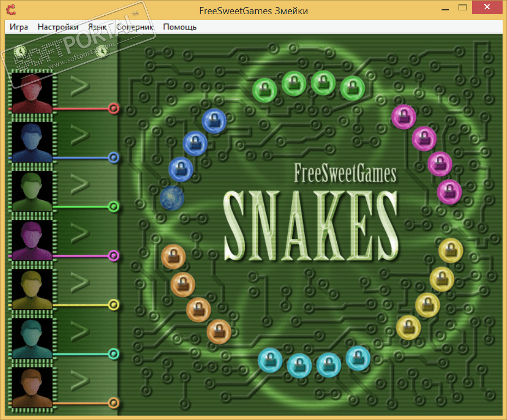The height and width of the screenshot is (420, 507).
Task: Click the bottommost orange padlock ball
Action: click(x=219, y=332)
